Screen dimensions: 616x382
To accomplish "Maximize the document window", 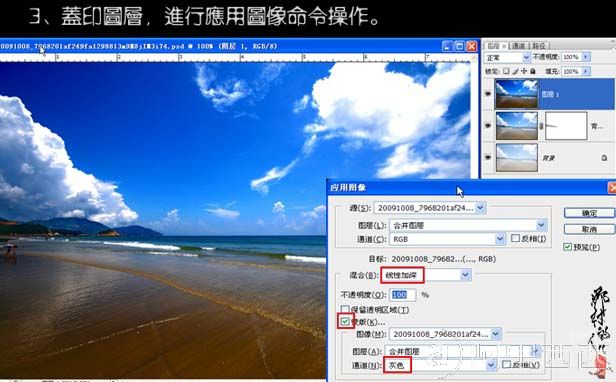I will click(459, 46).
